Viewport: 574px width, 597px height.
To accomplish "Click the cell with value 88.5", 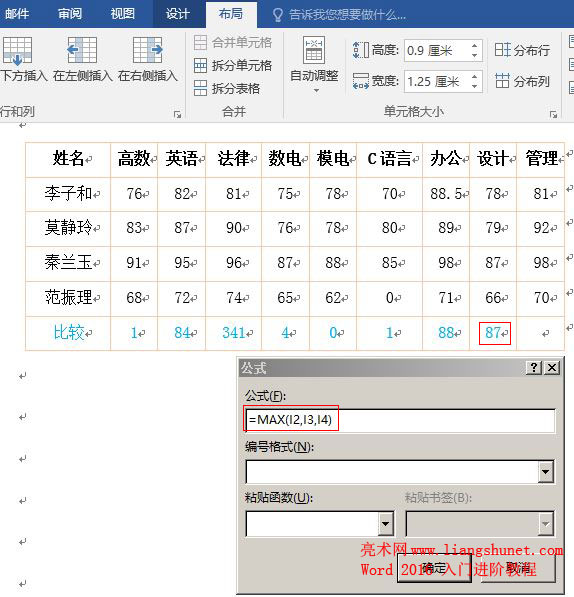I will pyautogui.click(x=446, y=194).
